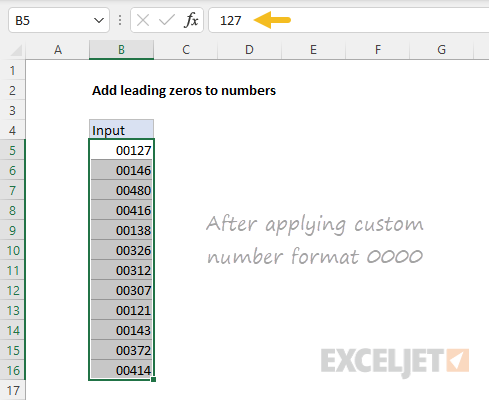Click cell containing 00307

pyautogui.click(x=121, y=290)
